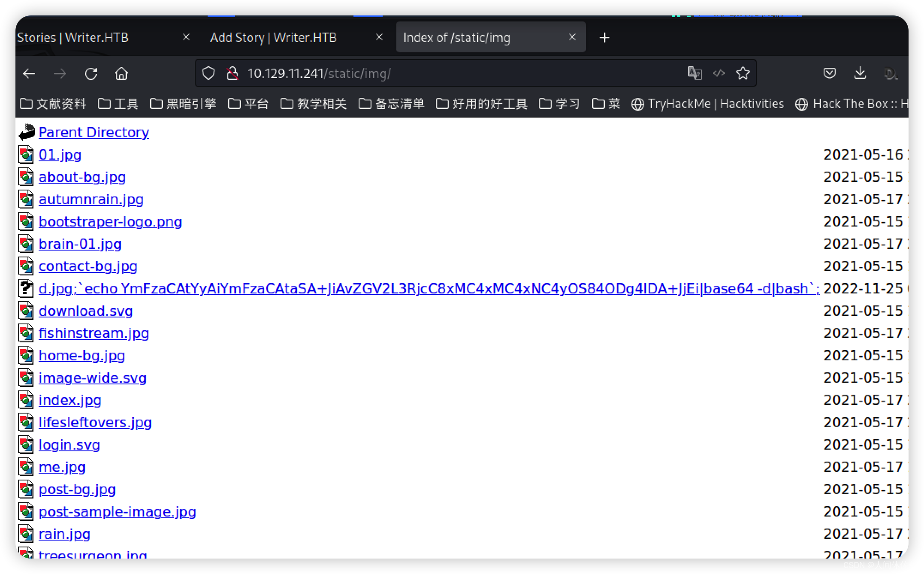
Task: Open the bootstraper-logo.png file link
Action: (110, 222)
